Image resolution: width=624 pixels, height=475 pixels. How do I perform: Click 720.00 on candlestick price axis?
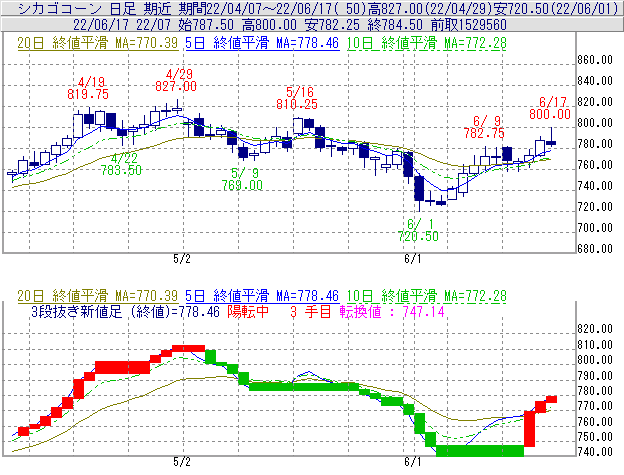tap(595, 206)
